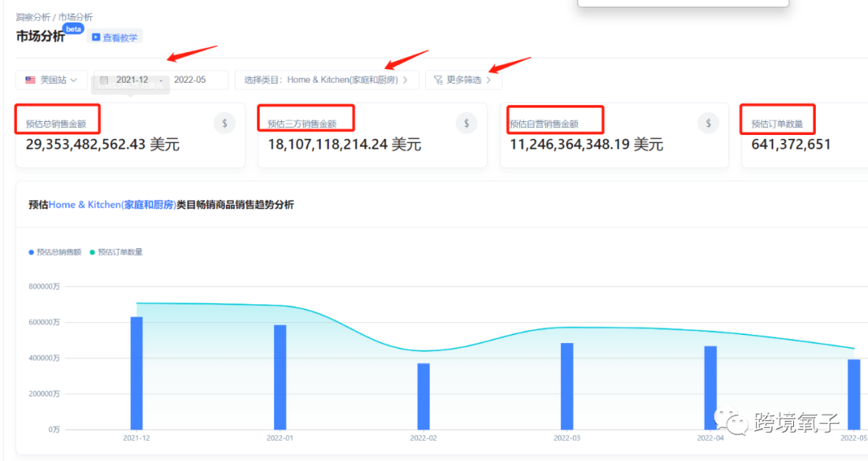Viewport: 868px width, 461px height.
Task: Select the 2022-04 sales bar
Action: click(710, 387)
